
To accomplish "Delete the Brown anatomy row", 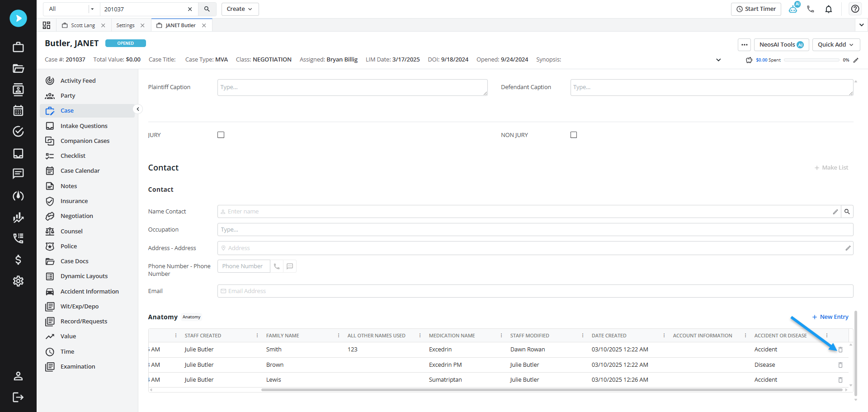I will coord(840,365).
